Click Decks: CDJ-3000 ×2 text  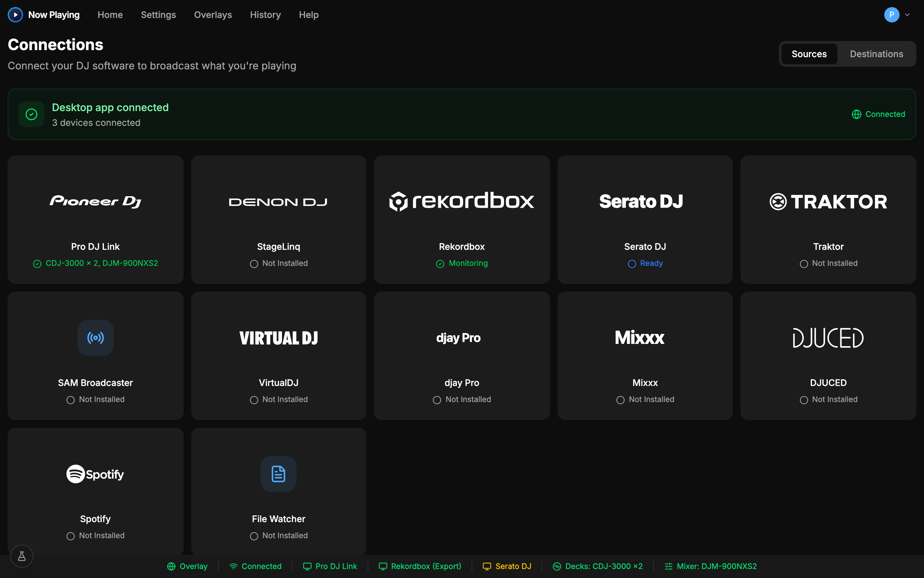(604, 566)
